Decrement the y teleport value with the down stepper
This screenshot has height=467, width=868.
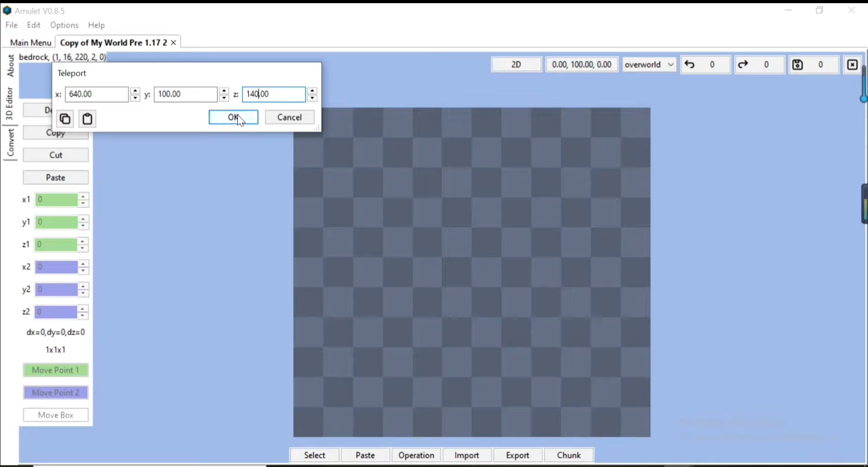tap(224, 98)
